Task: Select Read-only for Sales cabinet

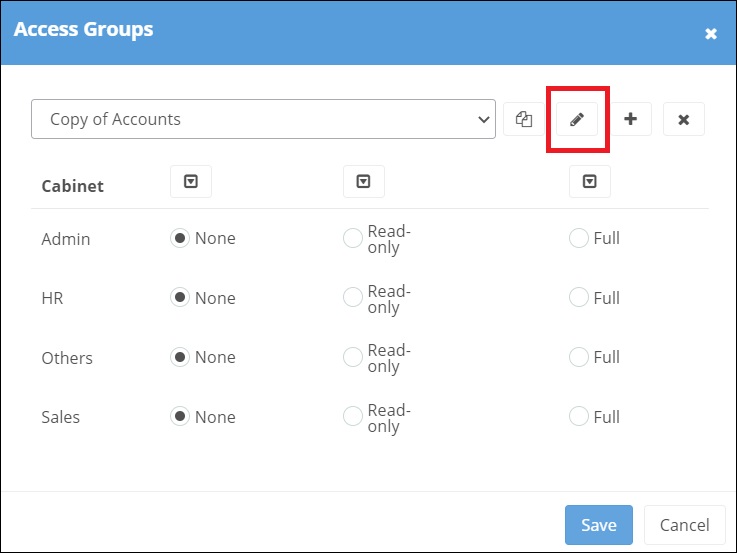Action: pyautogui.click(x=353, y=417)
